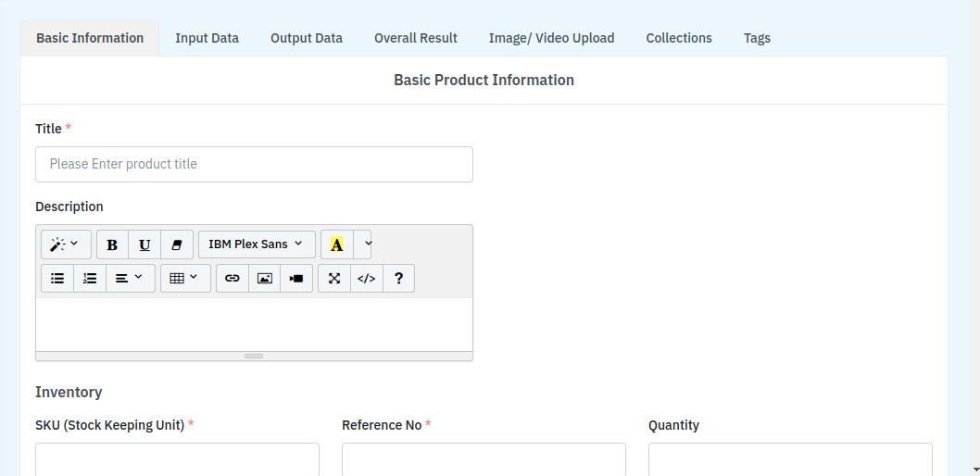This screenshot has height=476, width=980.
Task: Insert a picture into description
Action: pyautogui.click(x=265, y=278)
